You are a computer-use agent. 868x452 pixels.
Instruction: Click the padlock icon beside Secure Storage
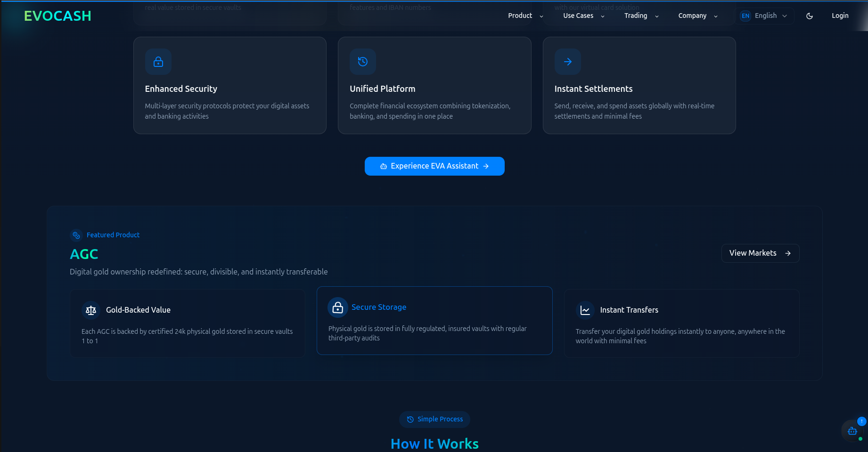pyautogui.click(x=338, y=307)
